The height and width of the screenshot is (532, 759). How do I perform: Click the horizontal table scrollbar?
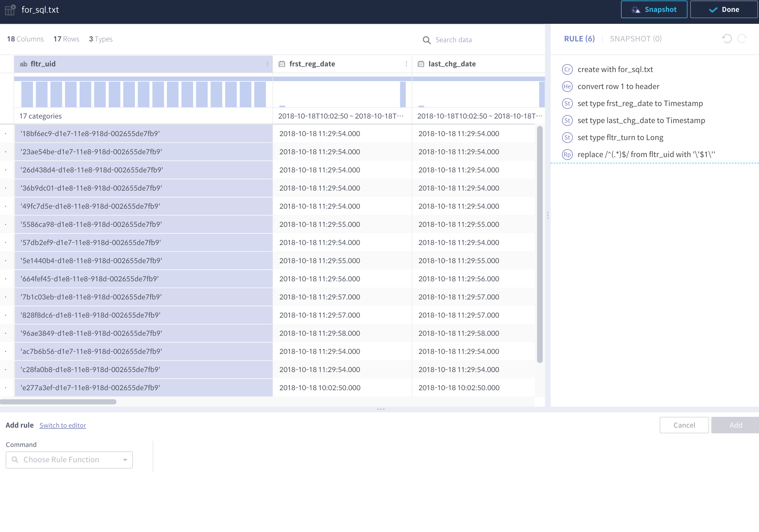(x=58, y=402)
